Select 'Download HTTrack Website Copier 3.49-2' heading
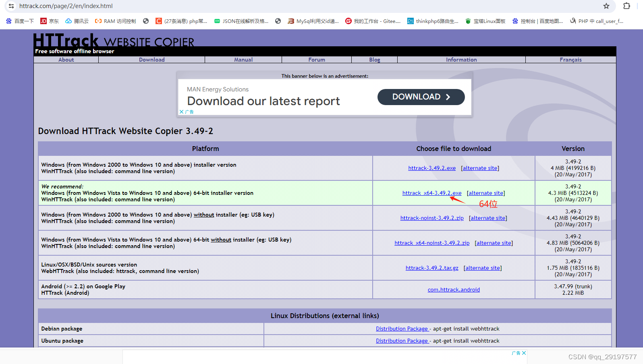Screen dimensions: 643x364 tap(125, 131)
